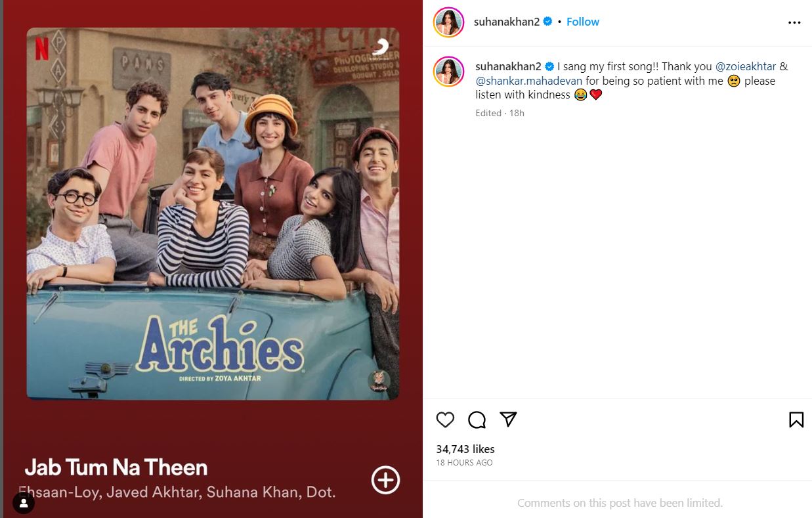Click the verified badge in the post header

[x=547, y=22]
